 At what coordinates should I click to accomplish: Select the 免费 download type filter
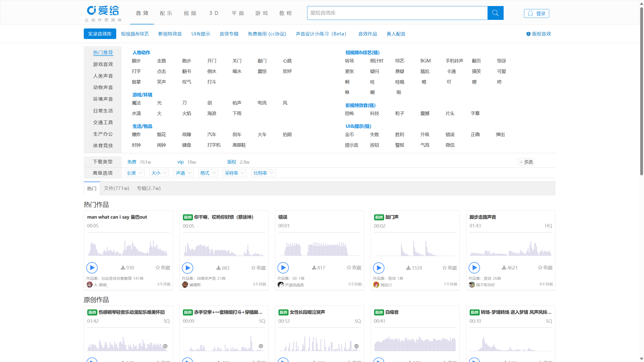132,162
